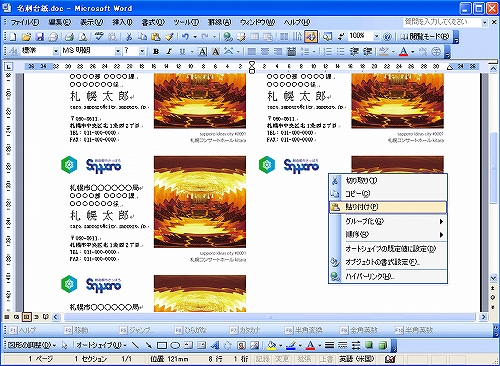The width and height of the screenshot is (500, 366).
Task: Toggle character shading formatting
Action: pyautogui.click(x=216, y=51)
